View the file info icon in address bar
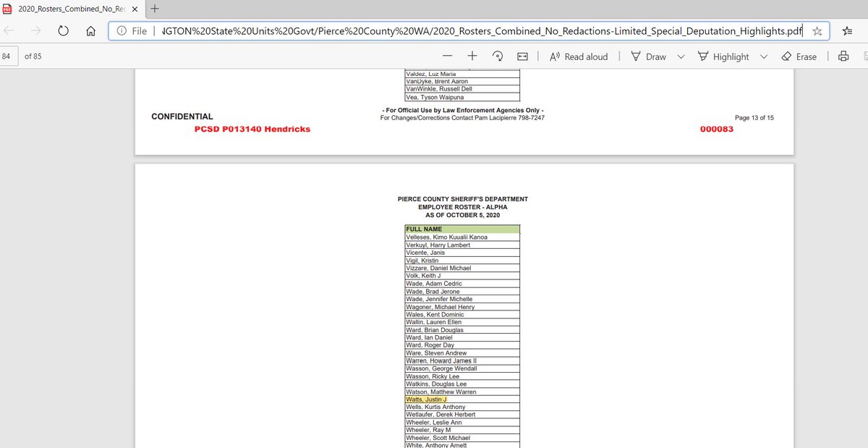This screenshot has width=868, height=448. tap(122, 31)
